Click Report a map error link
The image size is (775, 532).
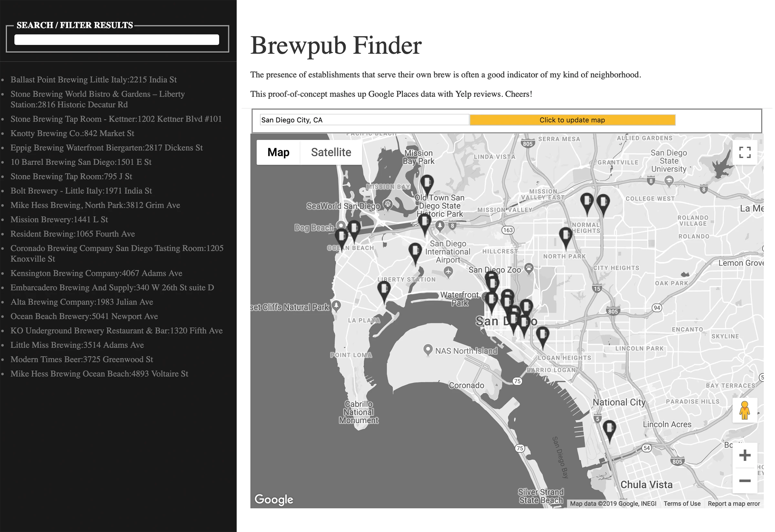tap(733, 504)
